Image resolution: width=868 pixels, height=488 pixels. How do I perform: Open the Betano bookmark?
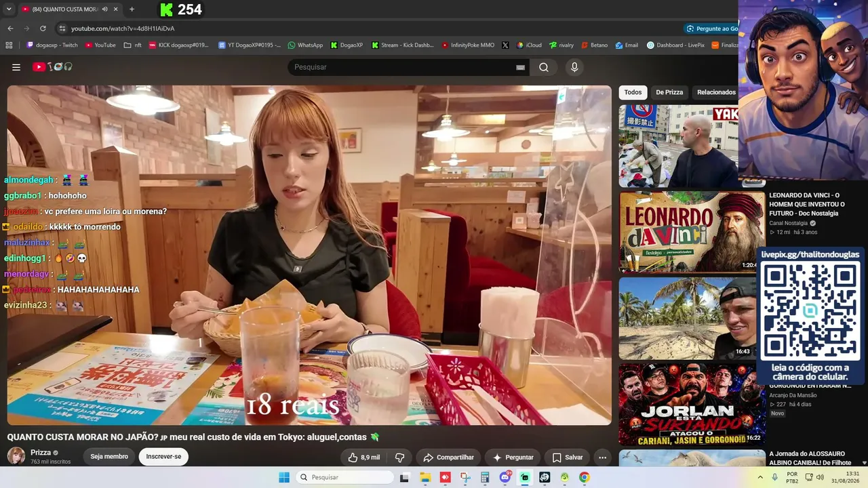(594, 45)
